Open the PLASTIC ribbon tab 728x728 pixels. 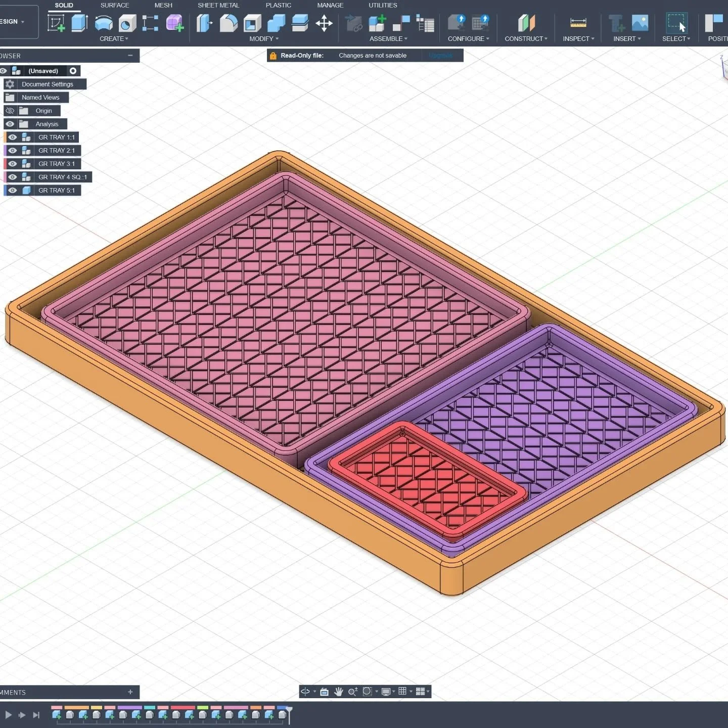(x=279, y=5)
